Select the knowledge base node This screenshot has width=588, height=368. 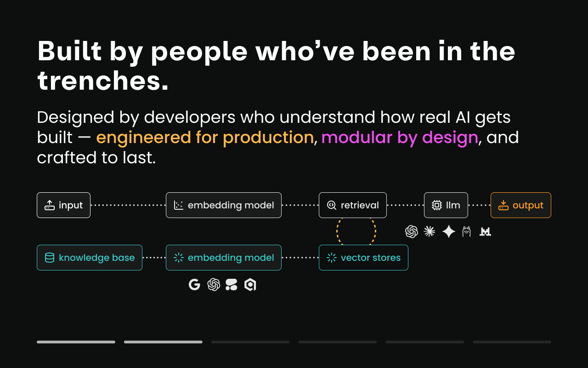pos(89,258)
